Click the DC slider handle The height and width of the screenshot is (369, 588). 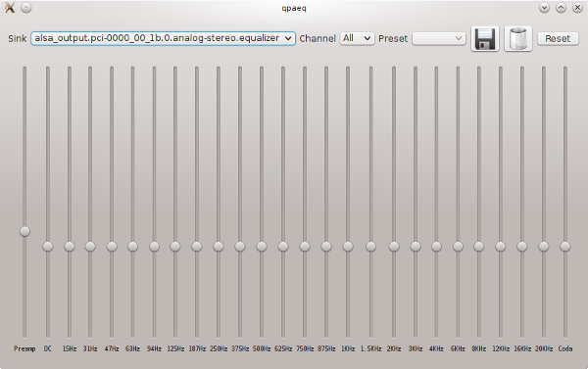(x=48, y=247)
